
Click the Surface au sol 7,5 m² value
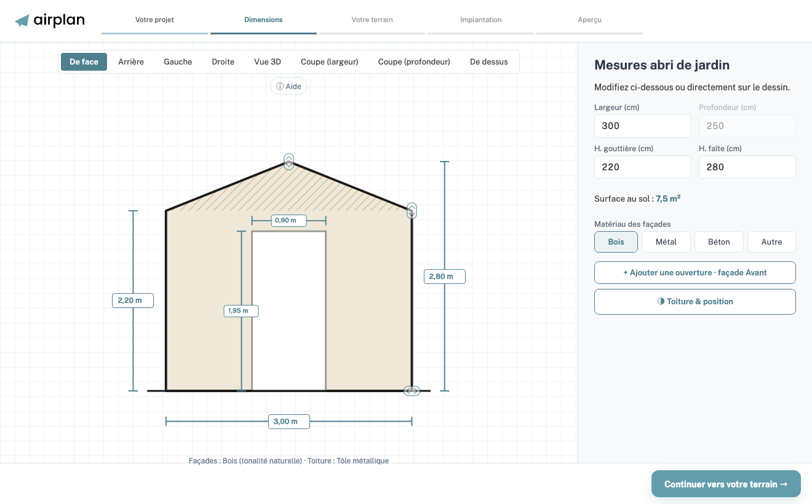coord(668,199)
